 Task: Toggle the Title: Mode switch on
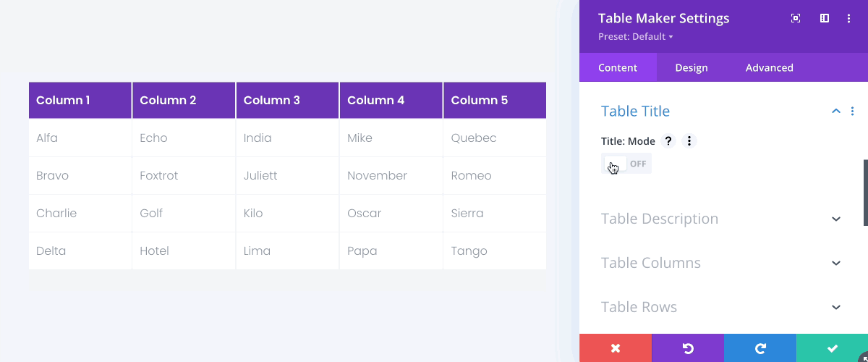(626, 164)
